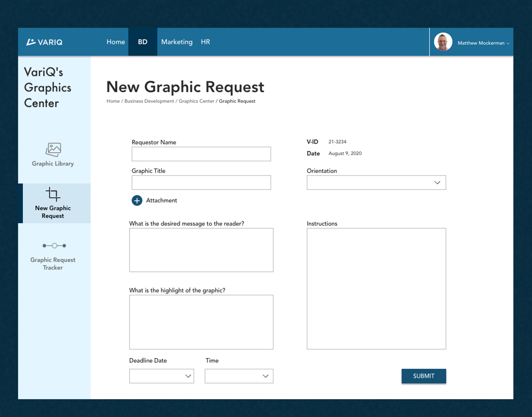This screenshot has width=532, height=417.
Task: Click the VariQ logo icon
Action: [x=31, y=42]
